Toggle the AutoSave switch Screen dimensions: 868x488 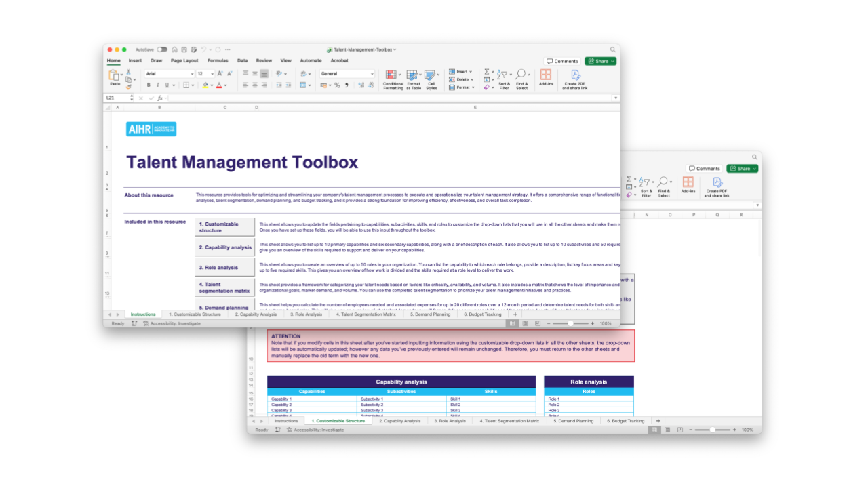162,49
